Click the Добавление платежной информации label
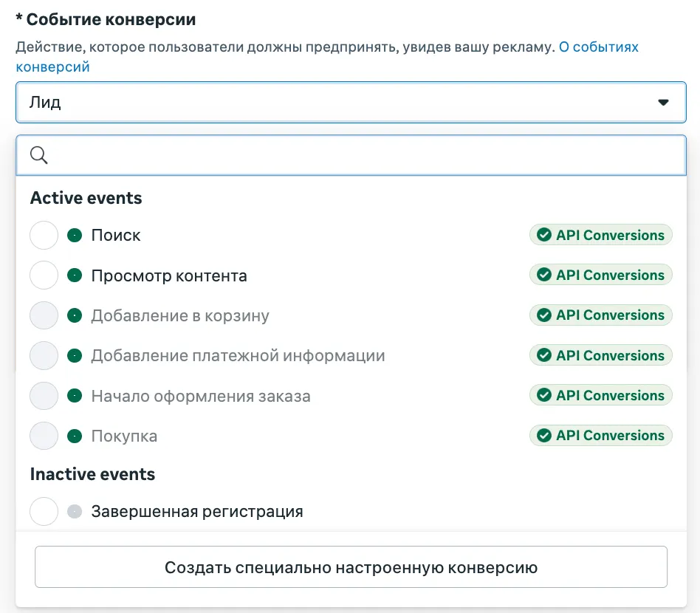700x613 pixels. (238, 356)
